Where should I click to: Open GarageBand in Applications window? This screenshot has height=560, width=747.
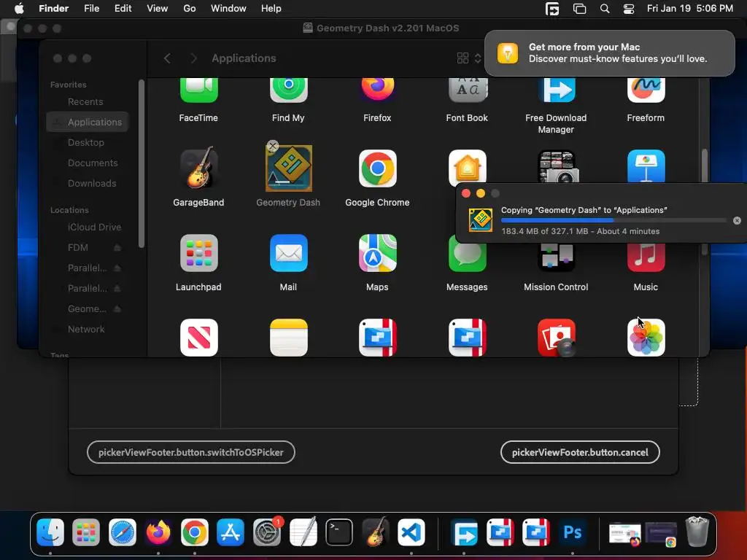[x=198, y=168]
